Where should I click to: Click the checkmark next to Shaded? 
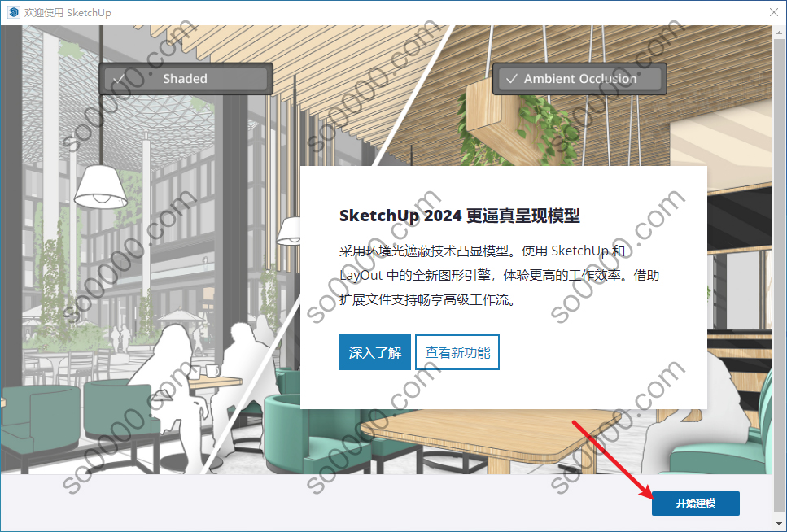(119, 79)
